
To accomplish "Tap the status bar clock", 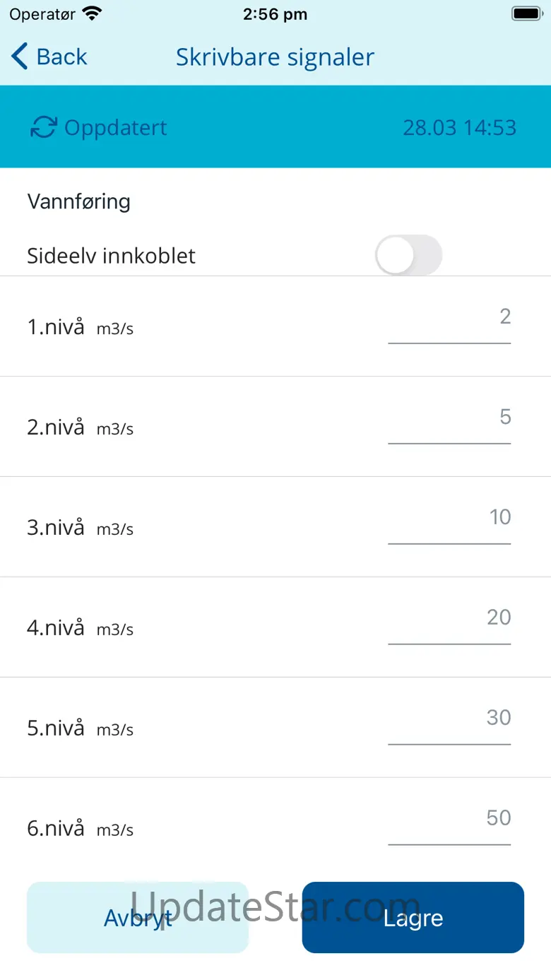I will point(275,14).
